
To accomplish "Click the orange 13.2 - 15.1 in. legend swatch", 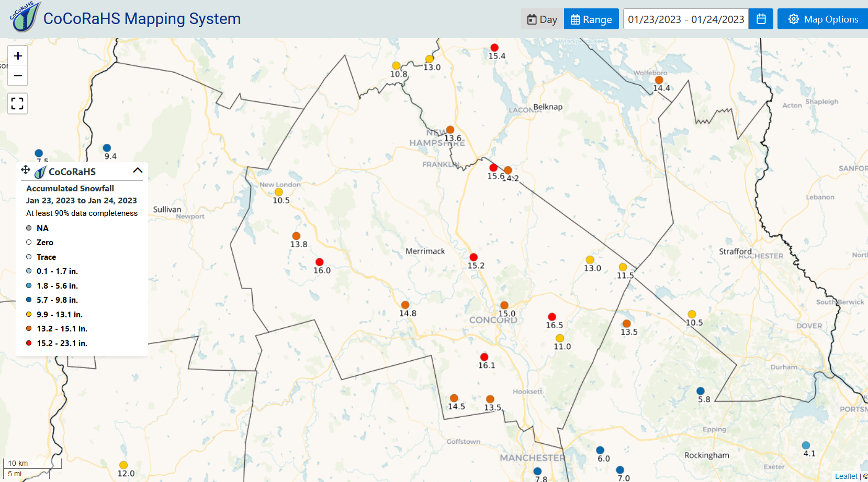I will [29, 329].
